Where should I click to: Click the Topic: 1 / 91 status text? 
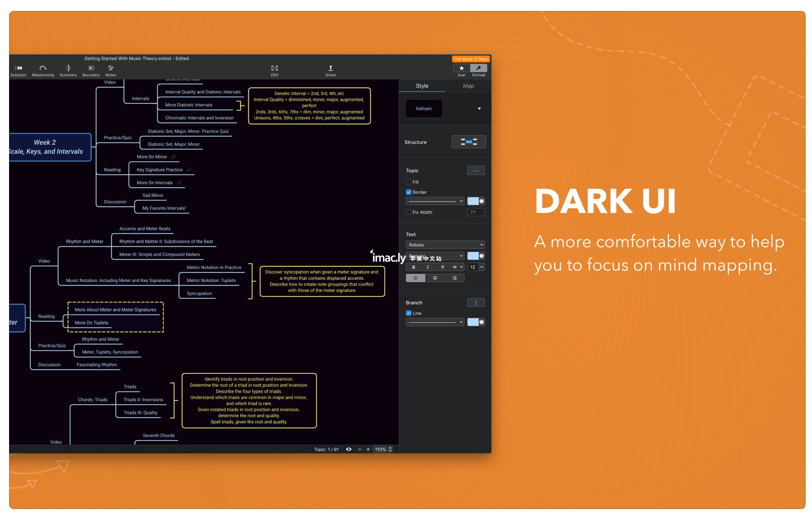click(326, 449)
